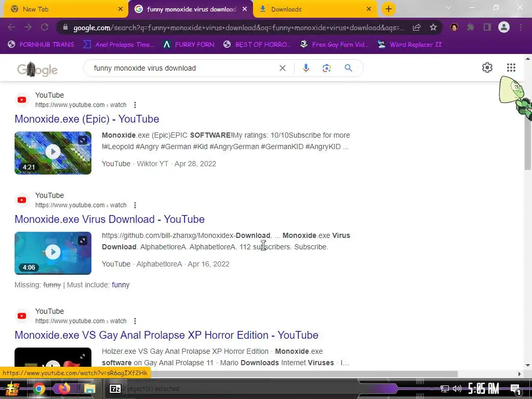Open the Word Replacer II bookmark

pos(409,45)
